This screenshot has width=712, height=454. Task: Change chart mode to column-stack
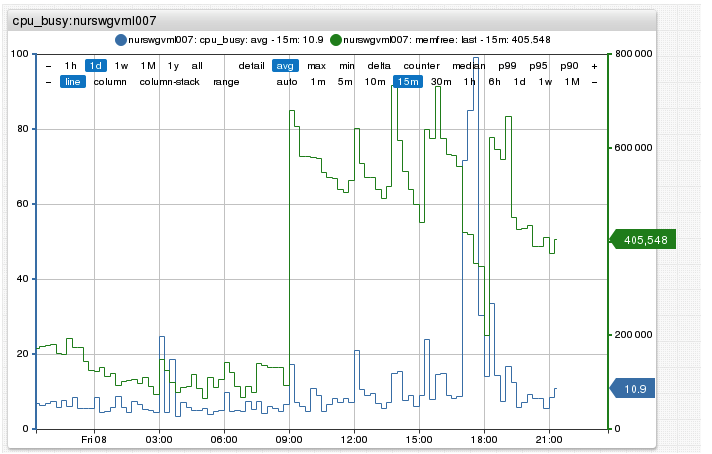(x=169, y=82)
